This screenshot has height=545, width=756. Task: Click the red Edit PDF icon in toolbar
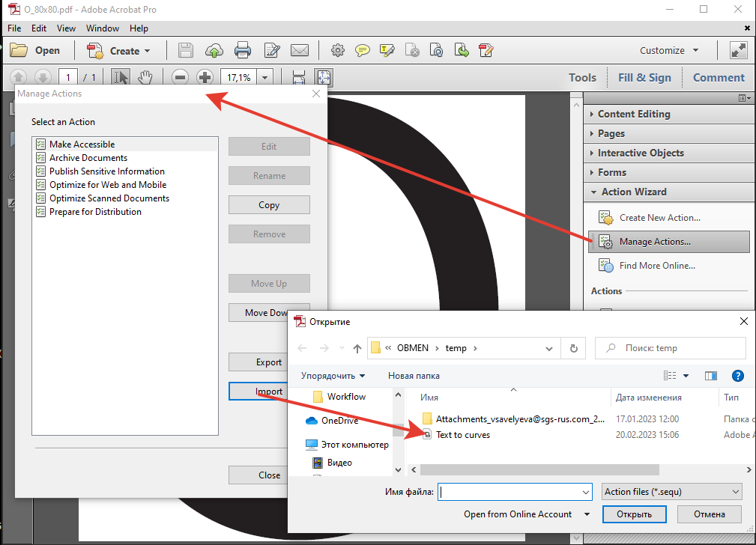point(486,50)
